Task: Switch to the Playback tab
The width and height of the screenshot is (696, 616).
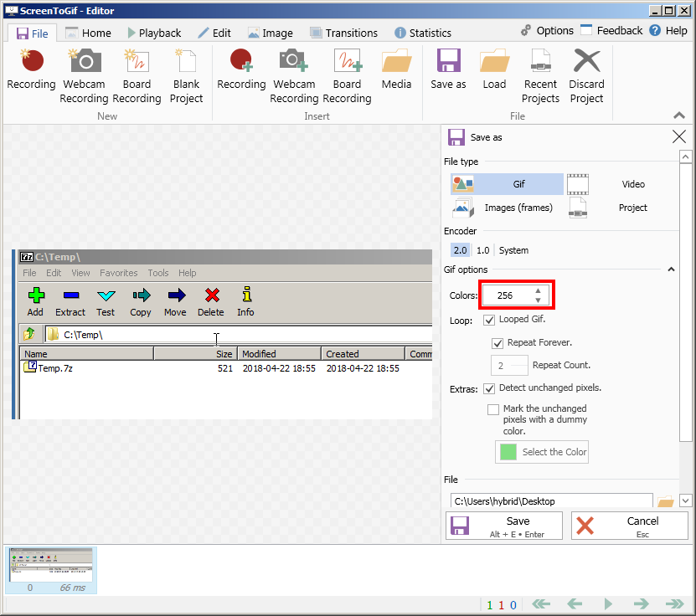Action: pos(154,33)
